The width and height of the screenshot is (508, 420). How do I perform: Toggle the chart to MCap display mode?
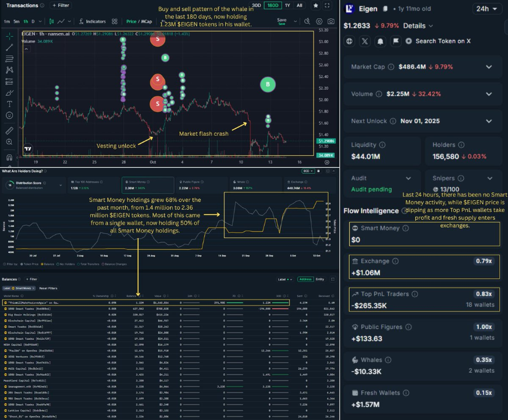146,21
